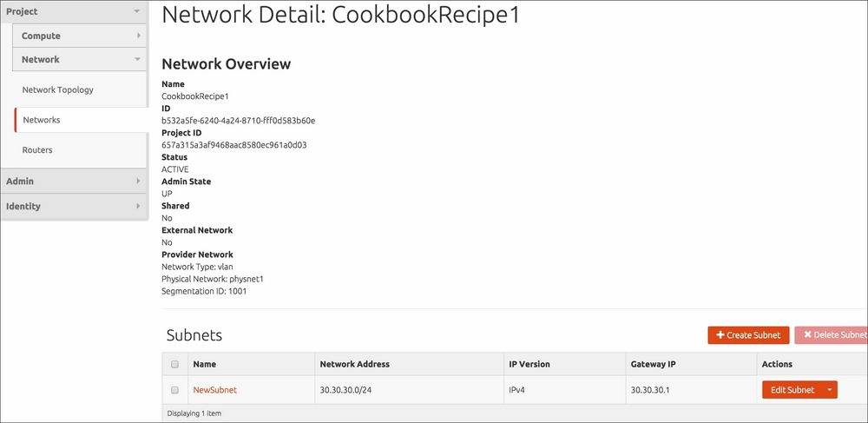
Task: Click the X icon on Delete Subnets
Action: [x=807, y=334]
